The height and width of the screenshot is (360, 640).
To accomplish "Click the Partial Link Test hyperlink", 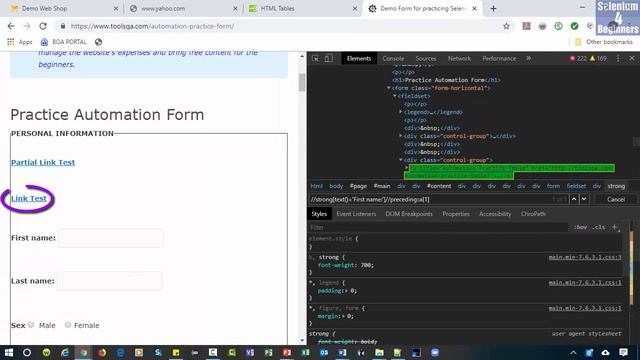I will pos(43,162).
